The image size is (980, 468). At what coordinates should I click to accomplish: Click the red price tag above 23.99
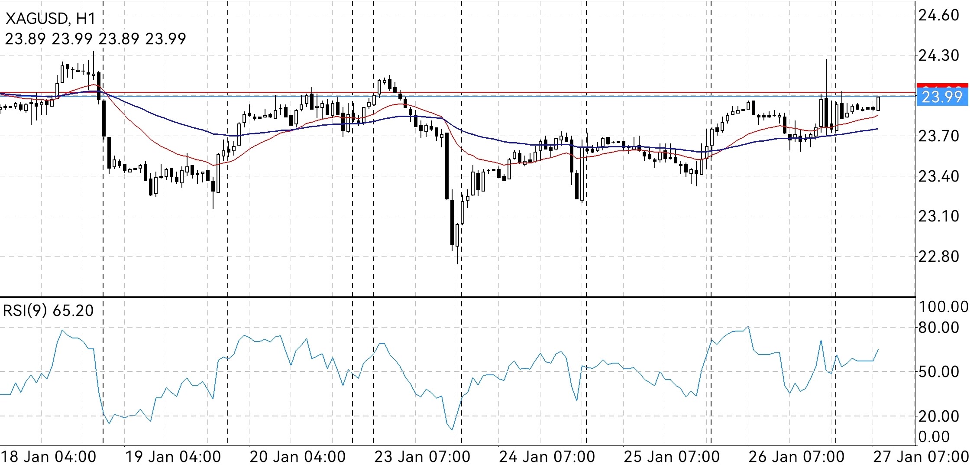(x=943, y=86)
